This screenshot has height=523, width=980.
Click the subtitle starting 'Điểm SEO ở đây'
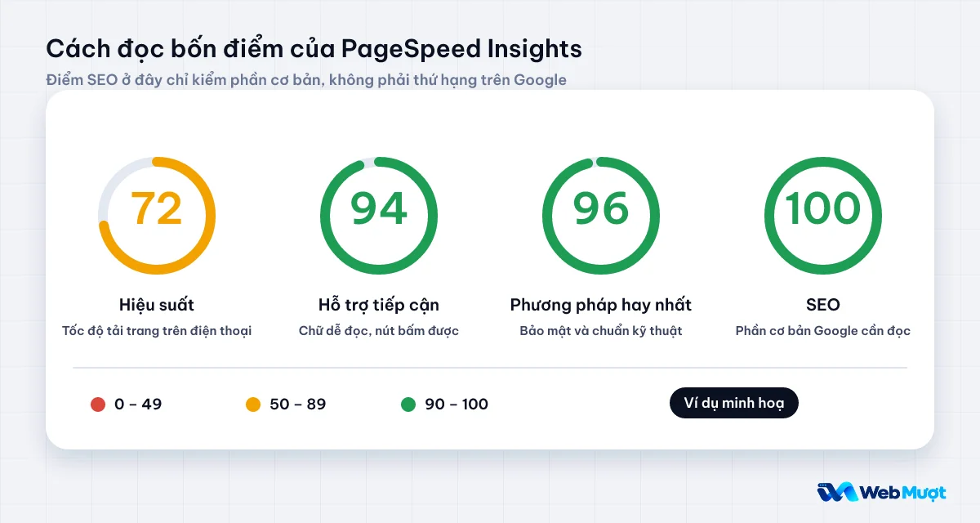click(306, 80)
